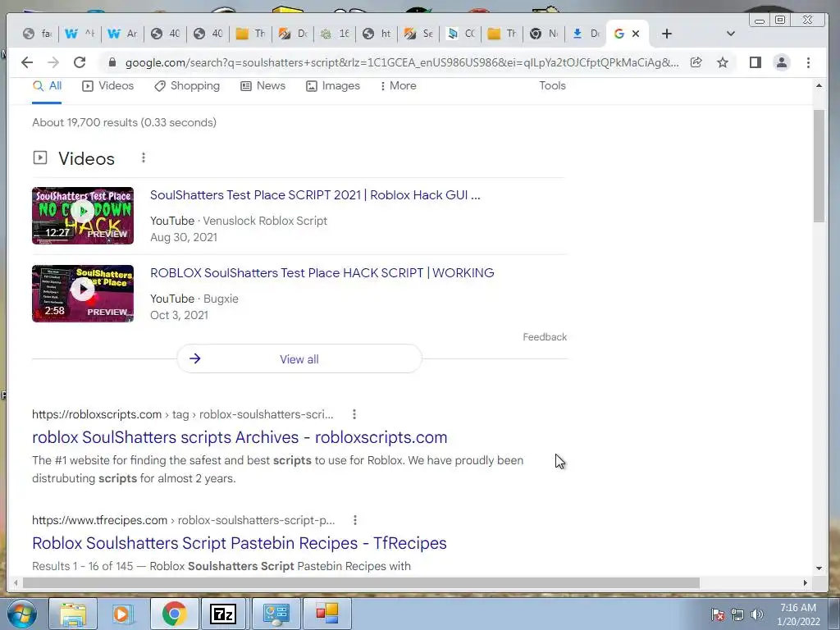Viewport: 840px width, 630px height.
Task: Click the network tray icon
Action: pyautogui.click(x=737, y=614)
